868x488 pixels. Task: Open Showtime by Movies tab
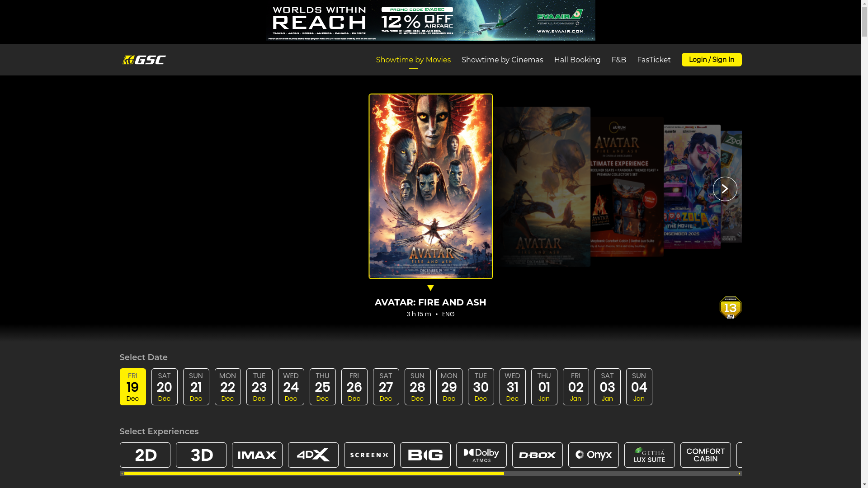(x=413, y=60)
